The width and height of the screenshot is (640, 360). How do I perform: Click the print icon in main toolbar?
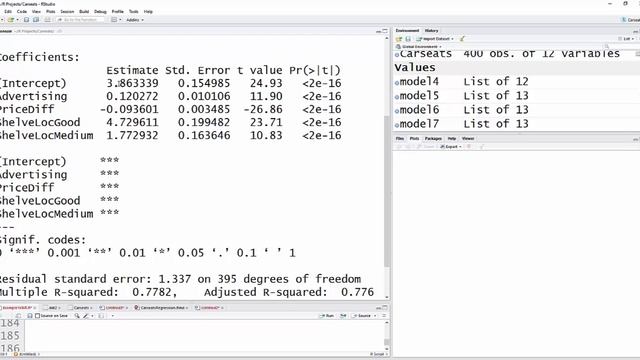coord(47,20)
